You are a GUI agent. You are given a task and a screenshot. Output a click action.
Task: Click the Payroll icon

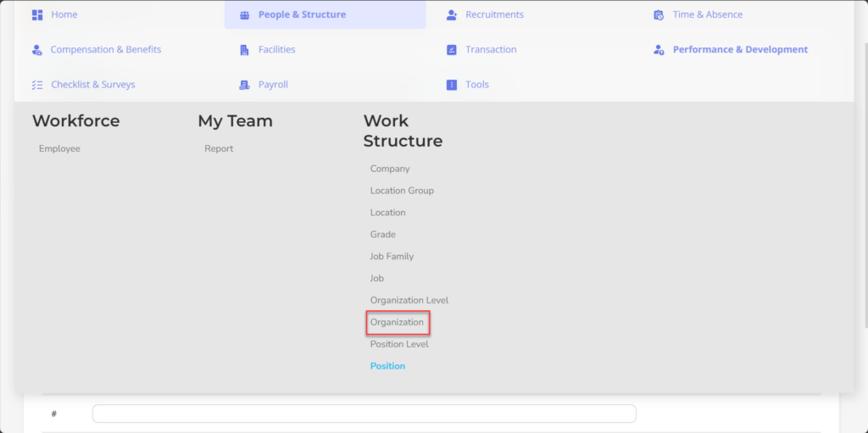(245, 85)
